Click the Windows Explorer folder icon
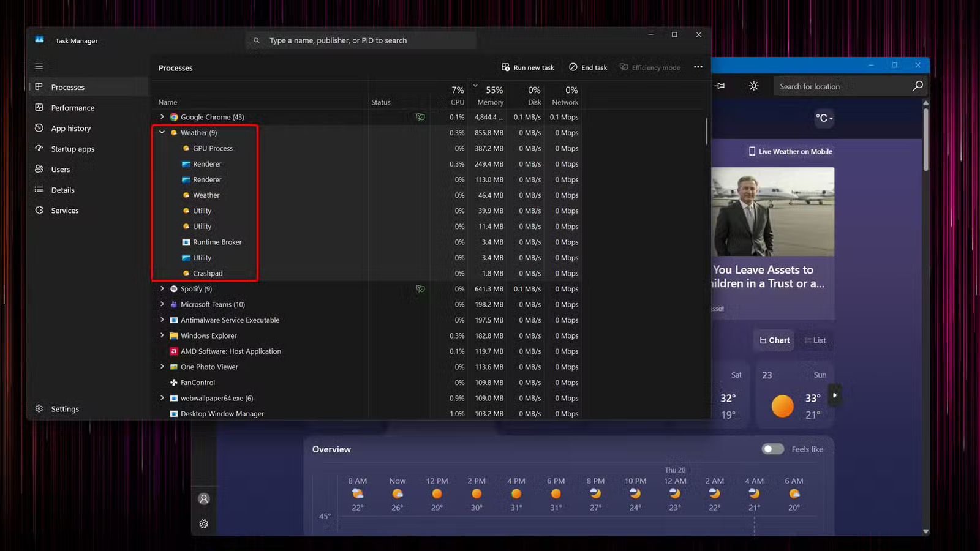 tap(174, 335)
